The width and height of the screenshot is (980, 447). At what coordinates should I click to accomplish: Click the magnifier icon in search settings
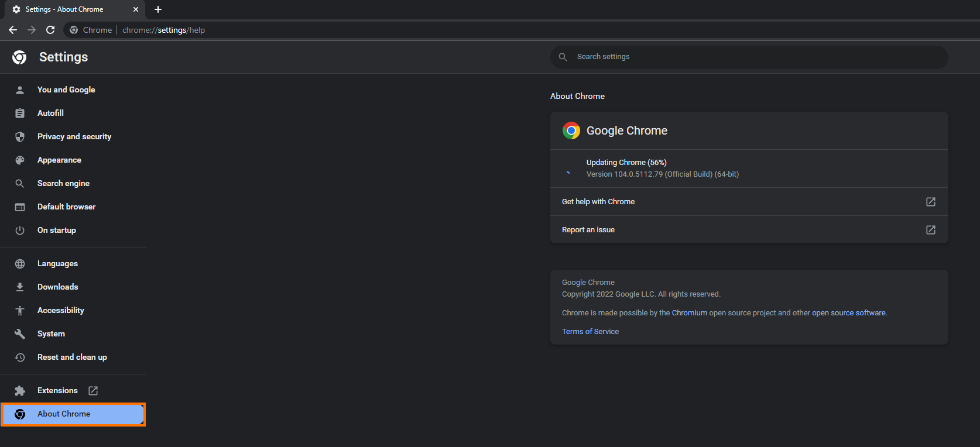(563, 57)
